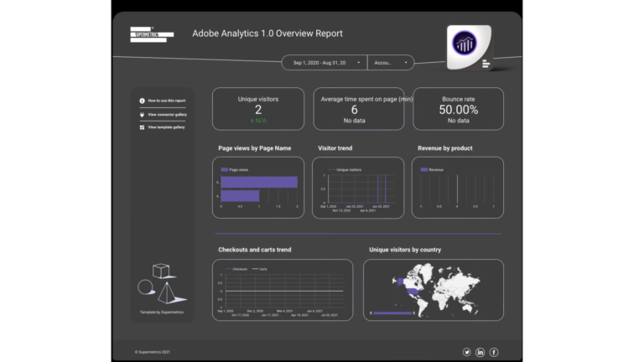Click the Carts legend entry
The width and height of the screenshot is (644, 362).
260,269
